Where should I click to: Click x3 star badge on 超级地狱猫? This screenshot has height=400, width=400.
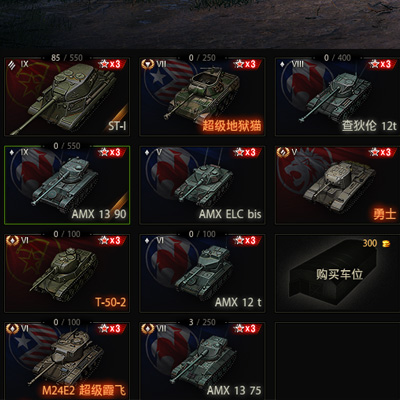(x=247, y=64)
